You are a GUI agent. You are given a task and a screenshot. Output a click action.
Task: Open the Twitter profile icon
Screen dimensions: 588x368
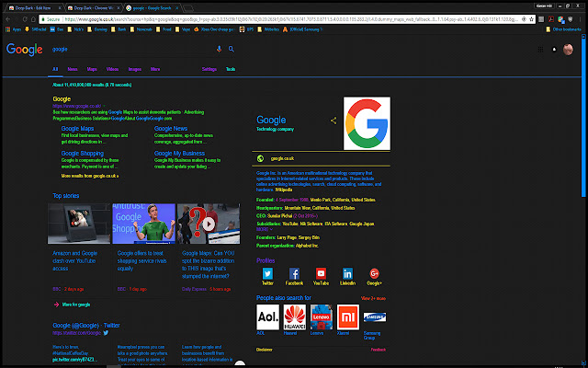click(268, 273)
